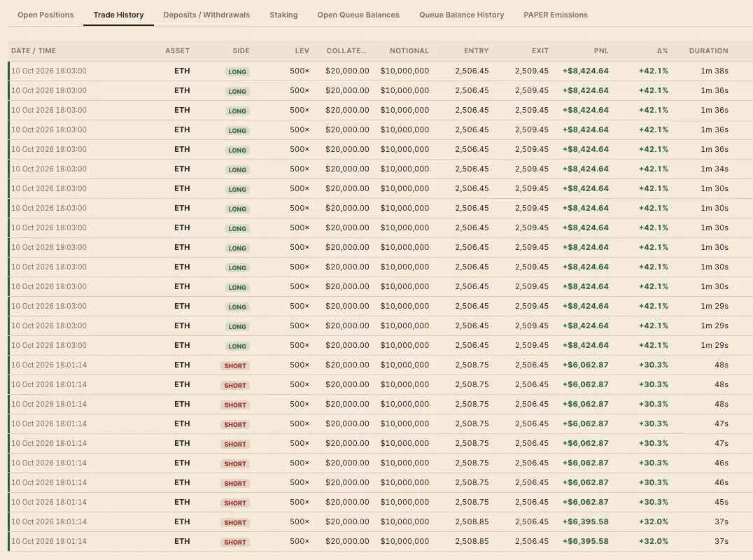This screenshot has width=753, height=560.
Task: Open the PAPER Emissions tab
Action: point(556,15)
